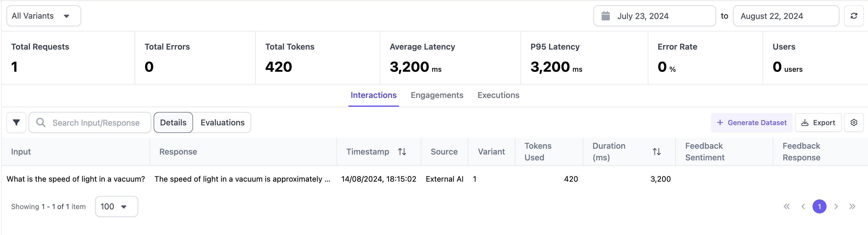This screenshot has width=868, height=235.
Task: Select the Details view toggle
Action: (173, 122)
